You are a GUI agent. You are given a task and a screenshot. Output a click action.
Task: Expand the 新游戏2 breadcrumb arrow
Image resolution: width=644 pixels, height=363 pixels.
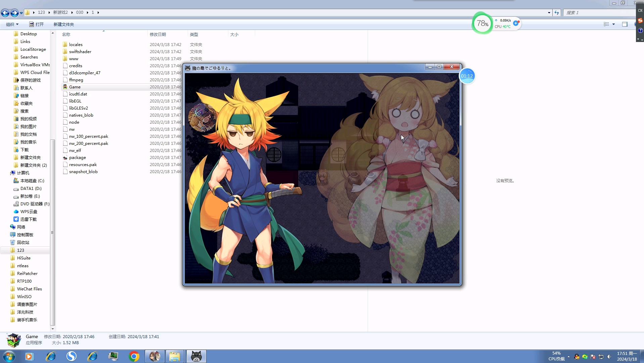point(72,12)
